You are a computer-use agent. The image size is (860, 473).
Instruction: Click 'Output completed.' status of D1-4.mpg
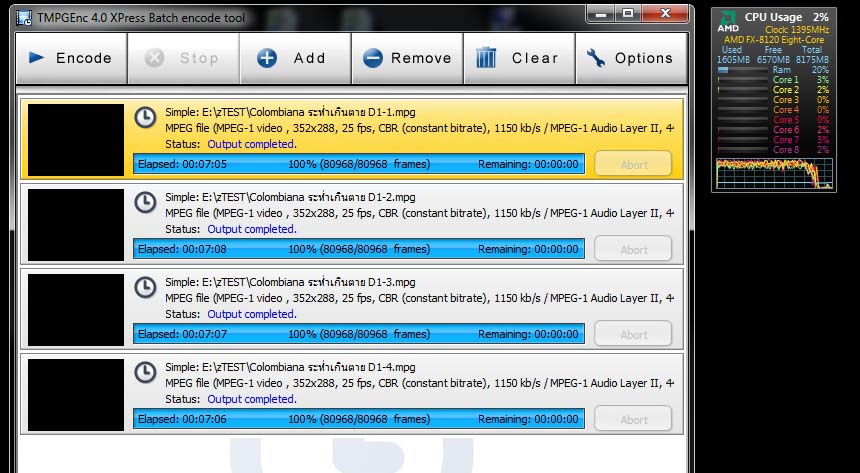(252, 399)
